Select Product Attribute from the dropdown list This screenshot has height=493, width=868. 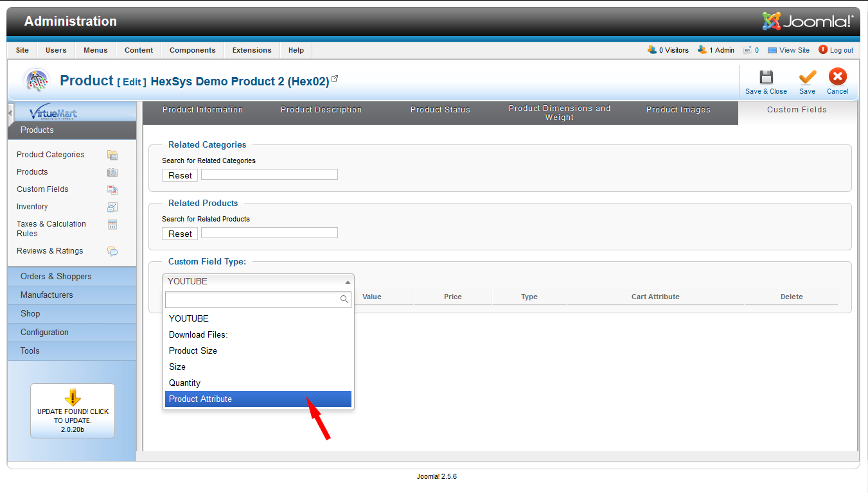(x=258, y=399)
